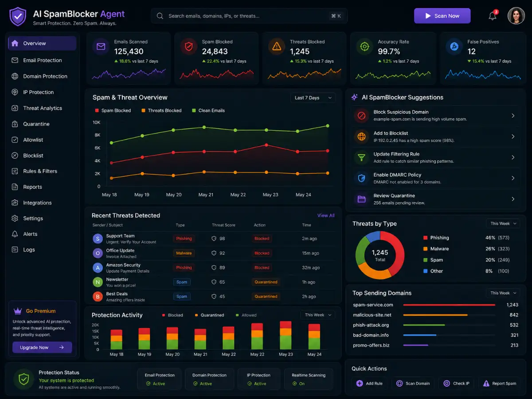Click the notification bell icon

click(x=493, y=16)
